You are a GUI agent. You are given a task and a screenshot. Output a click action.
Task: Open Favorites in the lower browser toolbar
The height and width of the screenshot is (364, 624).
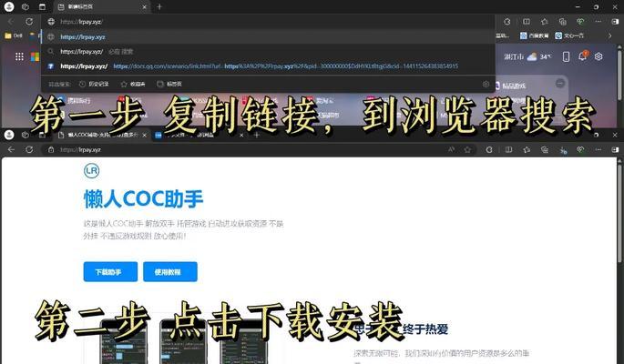click(527, 150)
